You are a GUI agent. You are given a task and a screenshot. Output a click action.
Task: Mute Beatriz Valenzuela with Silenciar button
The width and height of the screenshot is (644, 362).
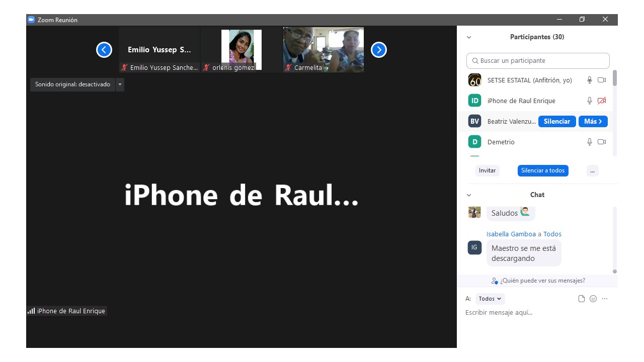click(557, 121)
